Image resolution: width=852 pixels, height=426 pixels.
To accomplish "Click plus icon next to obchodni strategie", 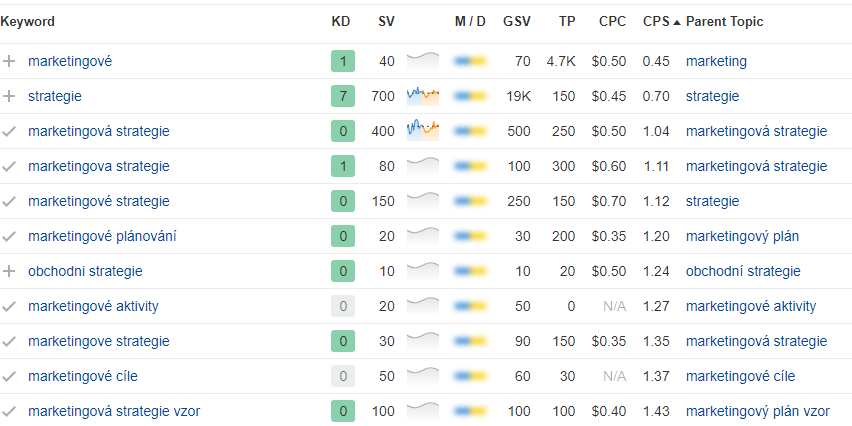I will tap(10, 271).
